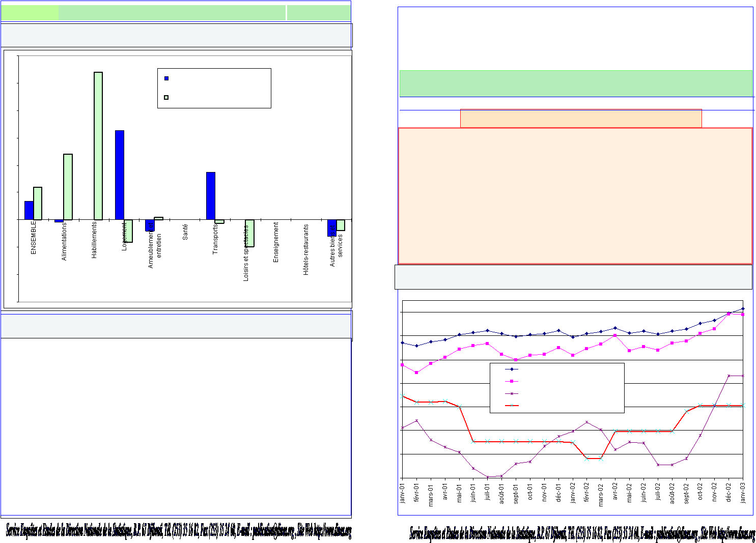Click the mai-02 date label
The height and width of the screenshot is (543, 756).
point(630,492)
